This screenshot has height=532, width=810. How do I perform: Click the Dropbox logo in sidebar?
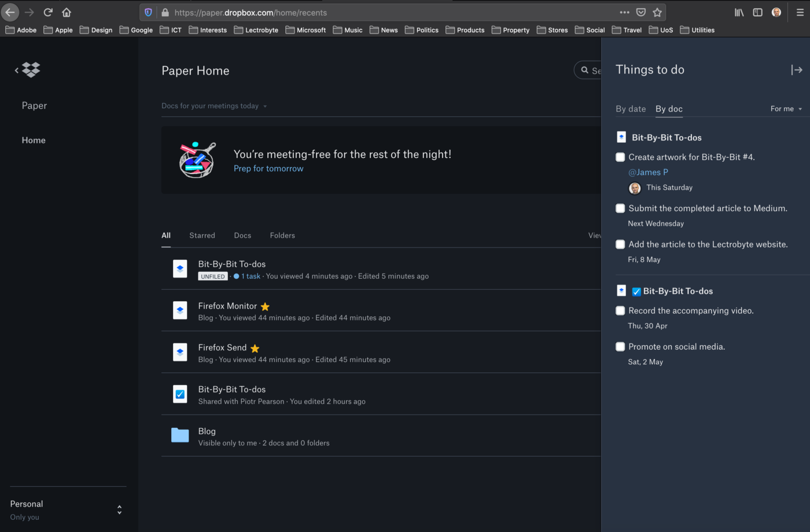(31, 70)
